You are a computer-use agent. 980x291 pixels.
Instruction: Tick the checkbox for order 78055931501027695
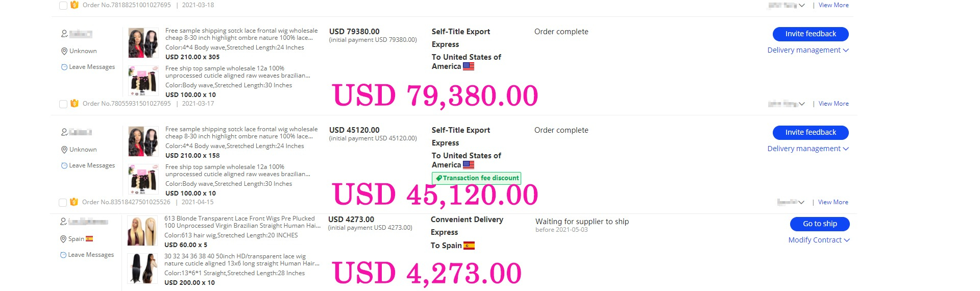(63, 104)
